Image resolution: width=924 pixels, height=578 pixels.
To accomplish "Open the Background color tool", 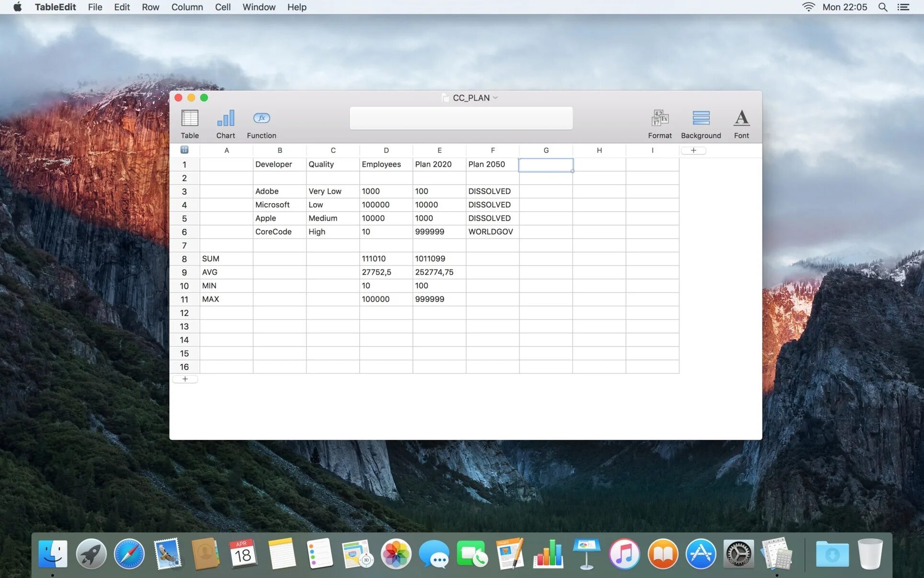I will (x=700, y=119).
